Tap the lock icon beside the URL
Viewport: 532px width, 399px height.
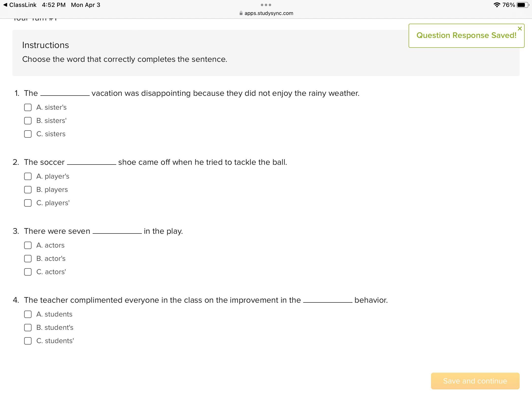pos(241,13)
